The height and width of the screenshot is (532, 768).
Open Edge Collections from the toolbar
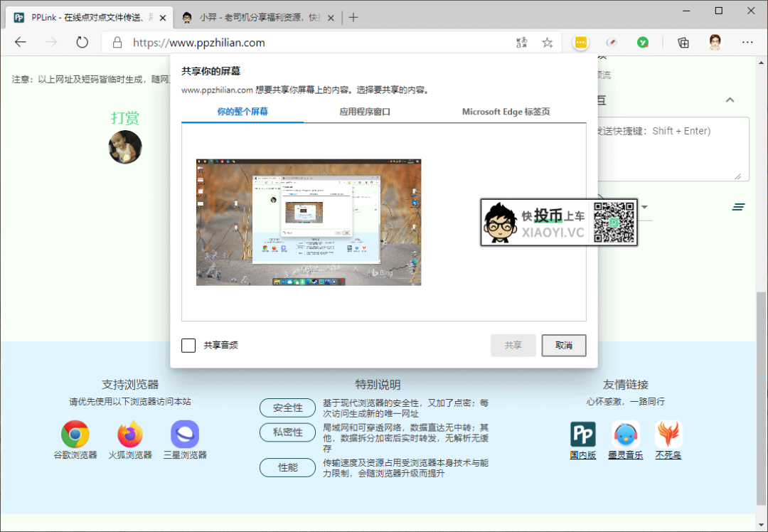tap(683, 42)
